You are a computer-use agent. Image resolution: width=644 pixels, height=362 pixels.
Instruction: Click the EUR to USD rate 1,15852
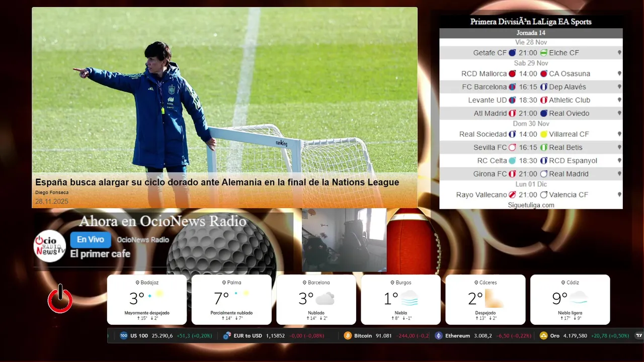(275, 336)
